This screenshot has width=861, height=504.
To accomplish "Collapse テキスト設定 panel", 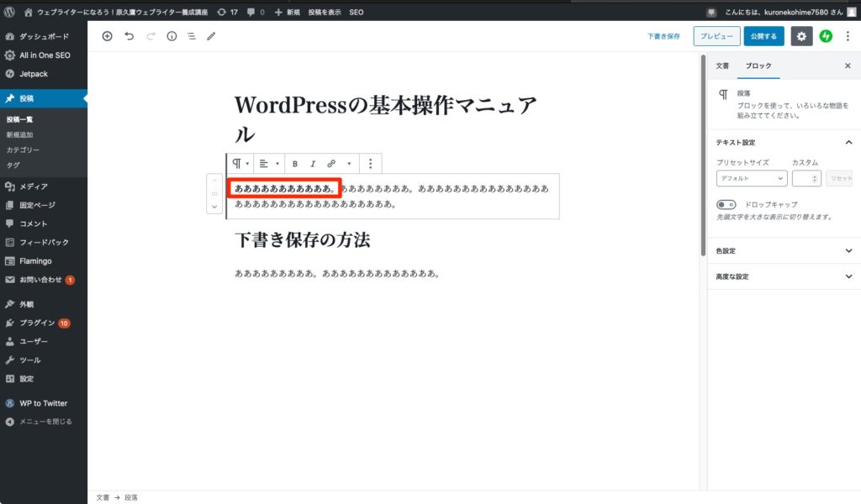I will pyautogui.click(x=784, y=143).
